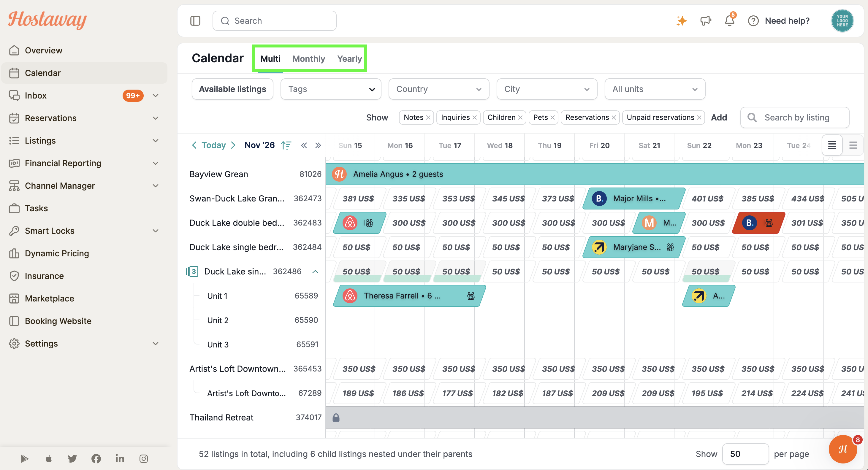Image resolution: width=868 pixels, height=470 pixels.
Task: Open the announcements megaphone icon
Action: click(x=706, y=21)
